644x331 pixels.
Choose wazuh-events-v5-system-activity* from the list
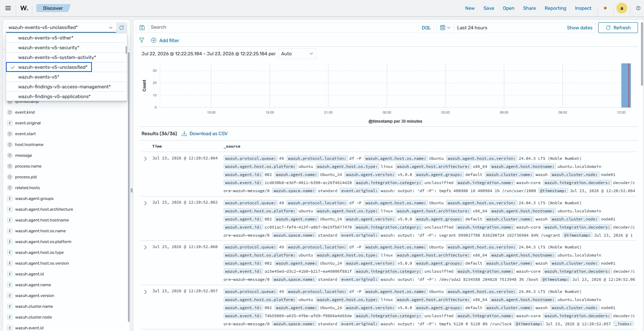coord(66,57)
